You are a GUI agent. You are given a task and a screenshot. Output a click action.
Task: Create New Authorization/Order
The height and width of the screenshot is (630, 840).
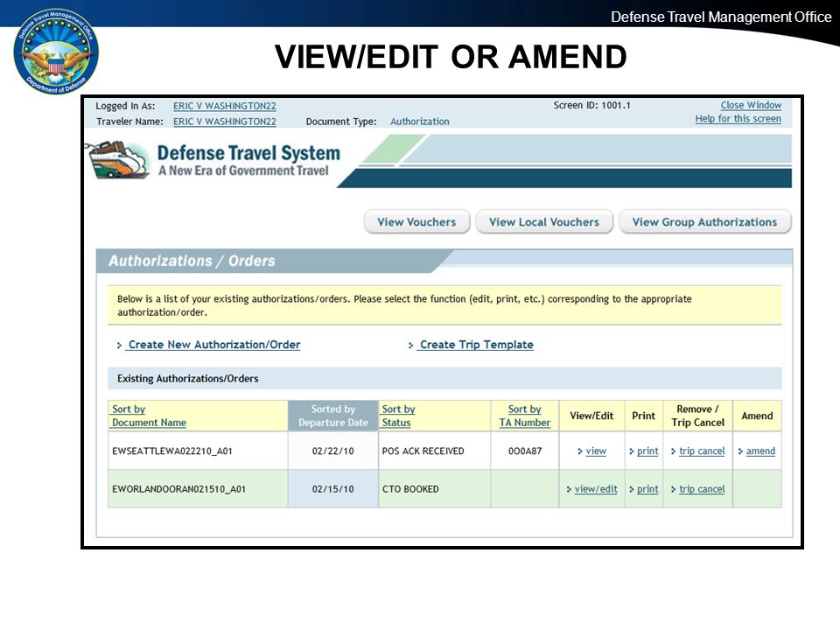pyautogui.click(x=213, y=345)
